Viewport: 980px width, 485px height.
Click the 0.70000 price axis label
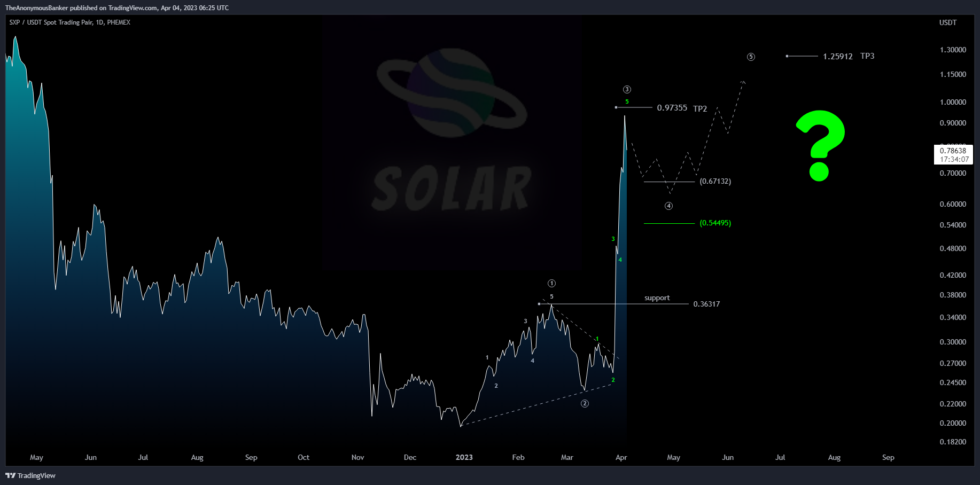[953, 173]
